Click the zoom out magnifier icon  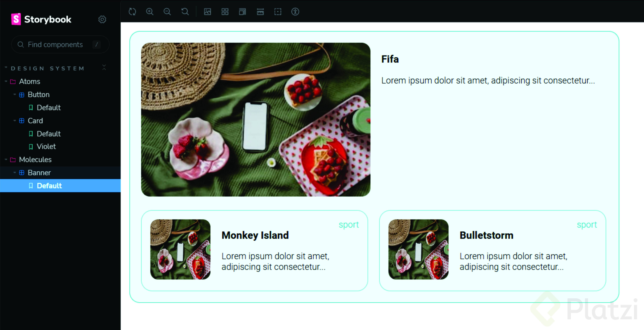tap(167, 12)
